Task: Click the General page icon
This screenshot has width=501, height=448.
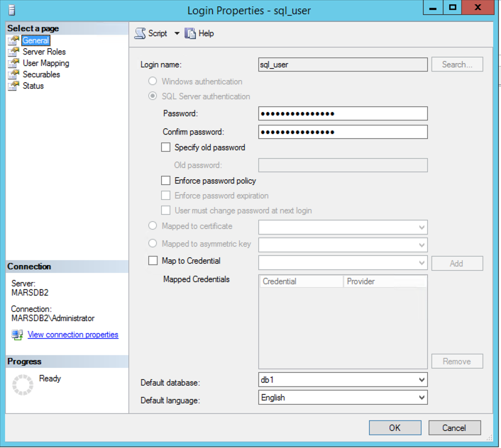Action: click(13, 40)
